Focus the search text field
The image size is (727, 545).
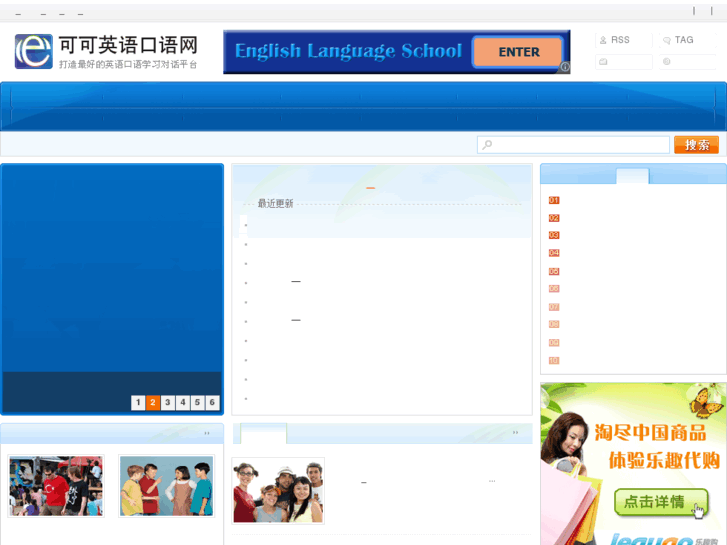[573, 145]
